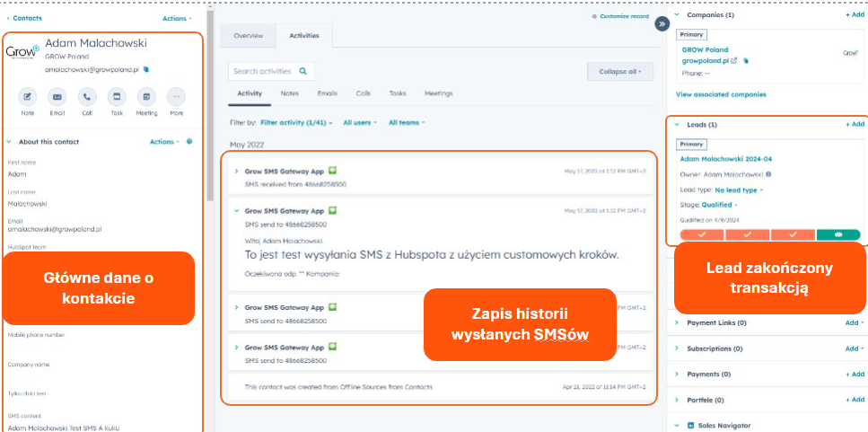Viewport: 868px width, 432px height.
Task: Open GROW Poland company link
Action: coord(705,49)
